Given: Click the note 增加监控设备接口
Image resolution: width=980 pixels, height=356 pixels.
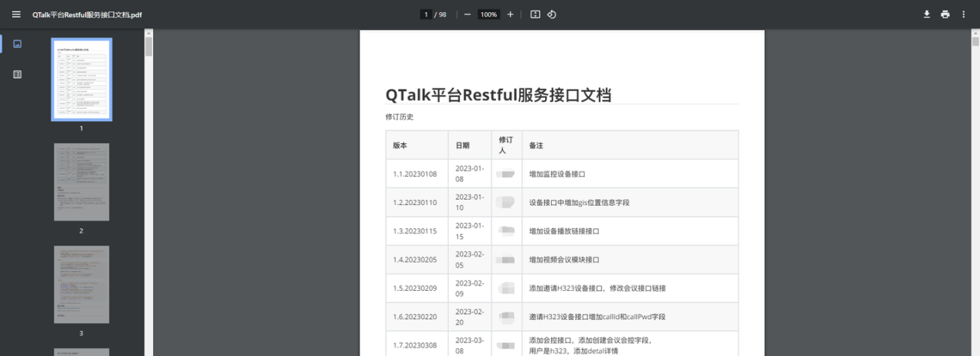Looking at the screenshot, I should click(557, 174).
